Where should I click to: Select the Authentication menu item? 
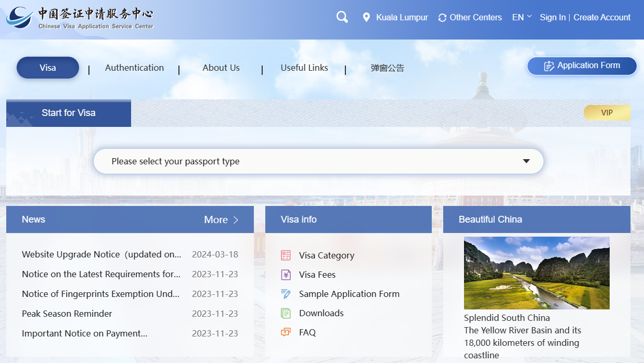tap(134, 68)
